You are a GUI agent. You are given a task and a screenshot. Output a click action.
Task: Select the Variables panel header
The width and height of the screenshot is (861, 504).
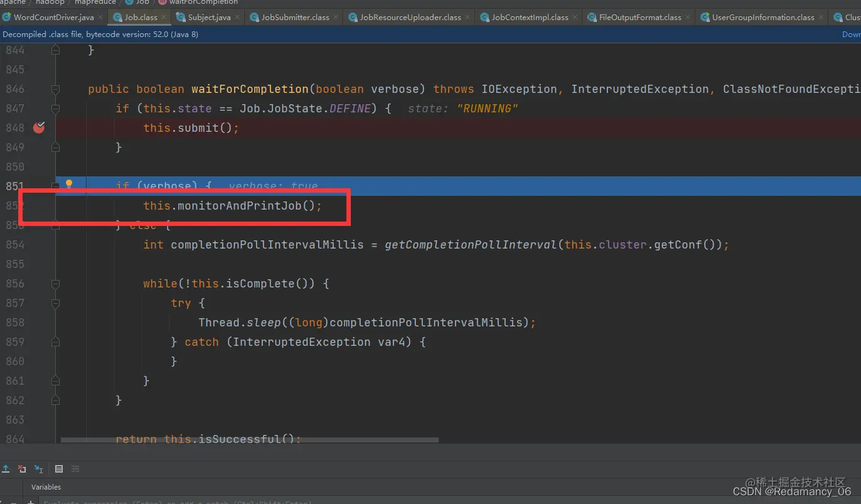point(46,487)
